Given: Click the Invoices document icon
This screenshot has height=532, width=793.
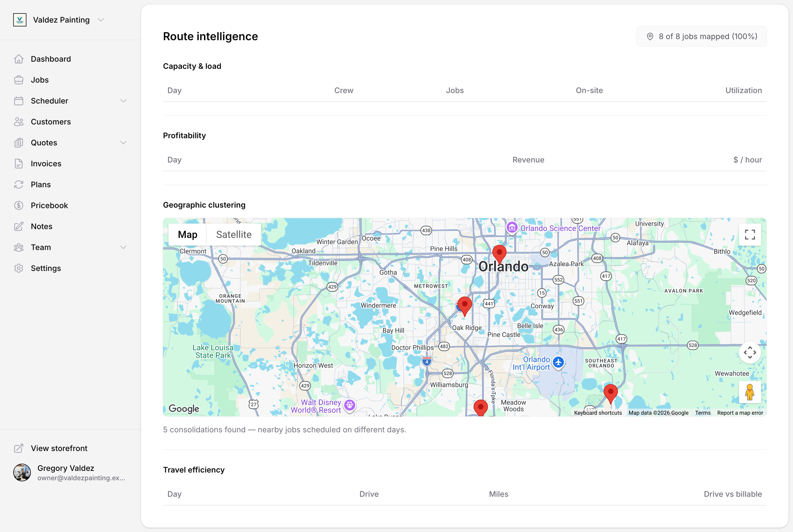Looking at the screenshot, I should (19, 164).
